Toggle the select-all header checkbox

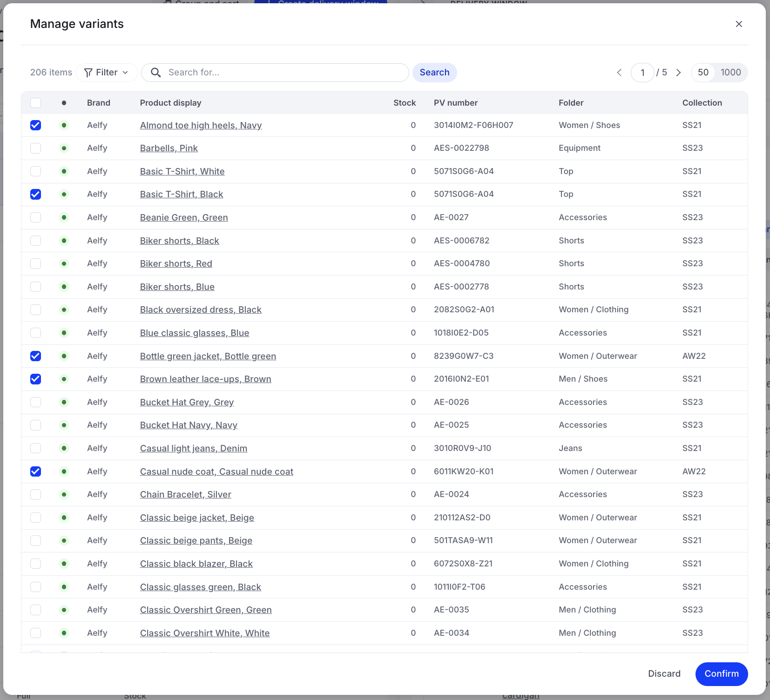click(36, 103)
